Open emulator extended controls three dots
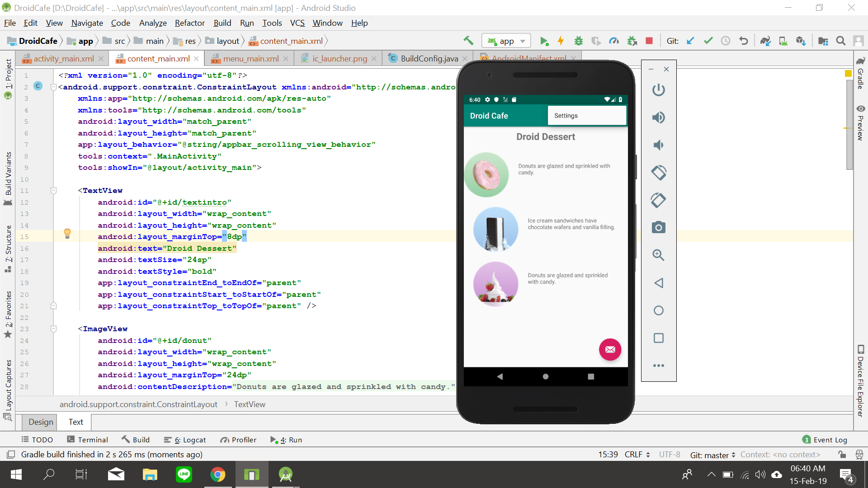This screenshot has height=488, width=868. coord(659,366)
